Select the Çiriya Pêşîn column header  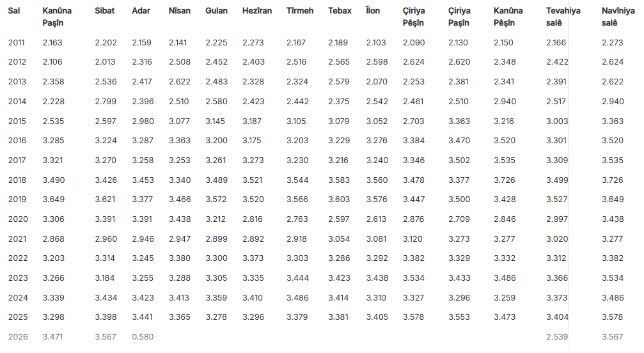(x=414, y=17)
